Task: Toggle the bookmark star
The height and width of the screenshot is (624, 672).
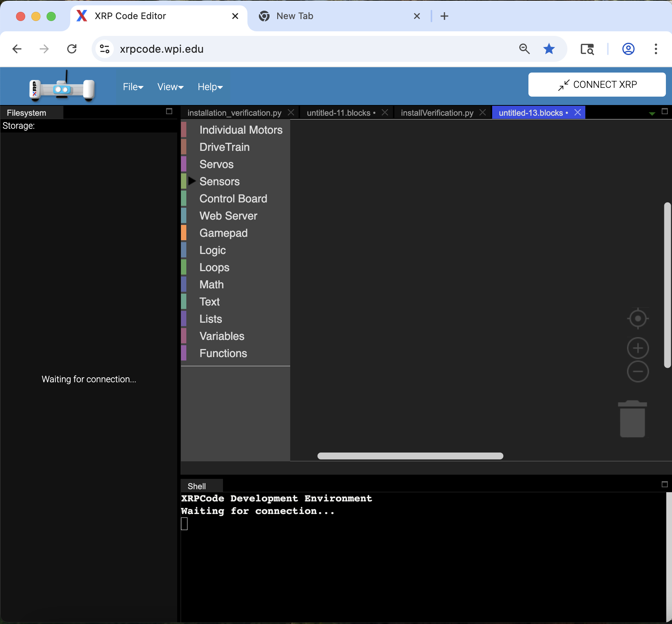Action: point(549,49)
